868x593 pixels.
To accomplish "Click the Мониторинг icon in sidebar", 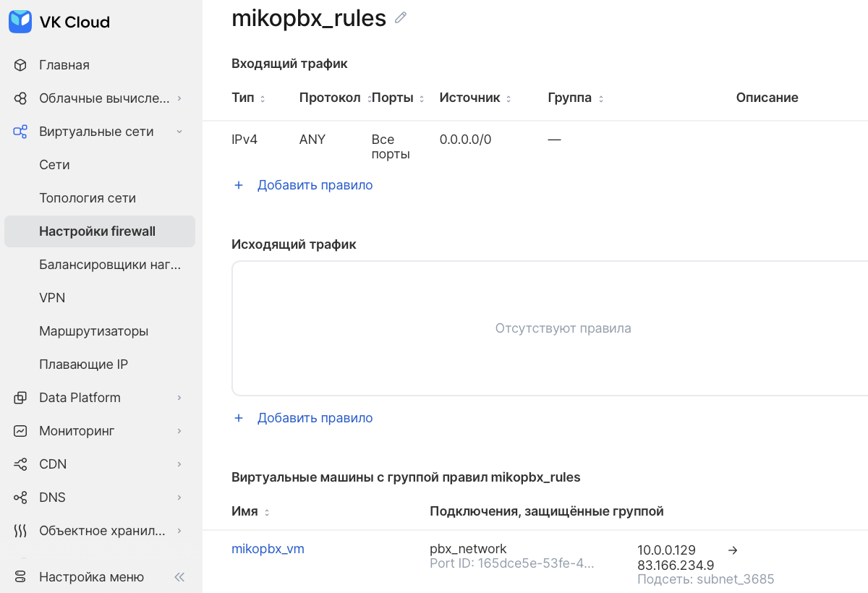I will tap(20, 431).
